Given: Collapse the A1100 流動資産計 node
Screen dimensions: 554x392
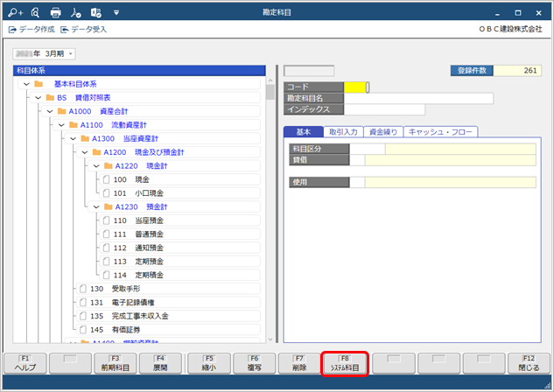Looking at the screenshot, I should [x=61, y=125].
